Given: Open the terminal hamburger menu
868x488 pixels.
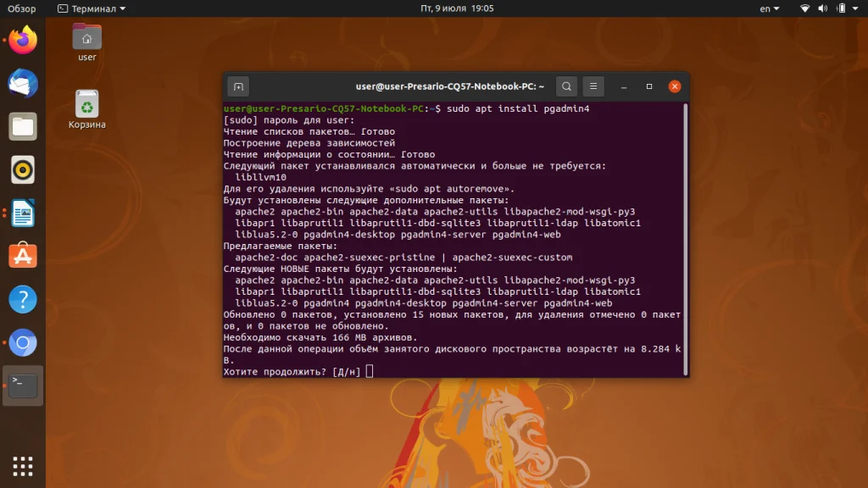Looking at the screenshot, I should 593,86.
